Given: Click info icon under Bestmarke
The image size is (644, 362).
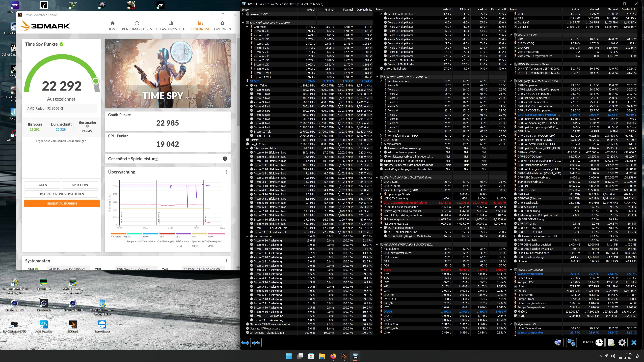Looking at the screenshot, I should (x=87, y=126).
